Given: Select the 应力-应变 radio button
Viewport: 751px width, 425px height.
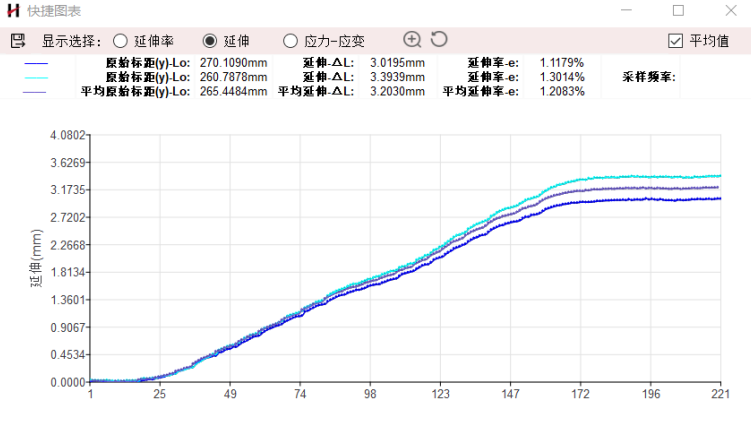Looking at the screenshot, I should click(290, 41).
